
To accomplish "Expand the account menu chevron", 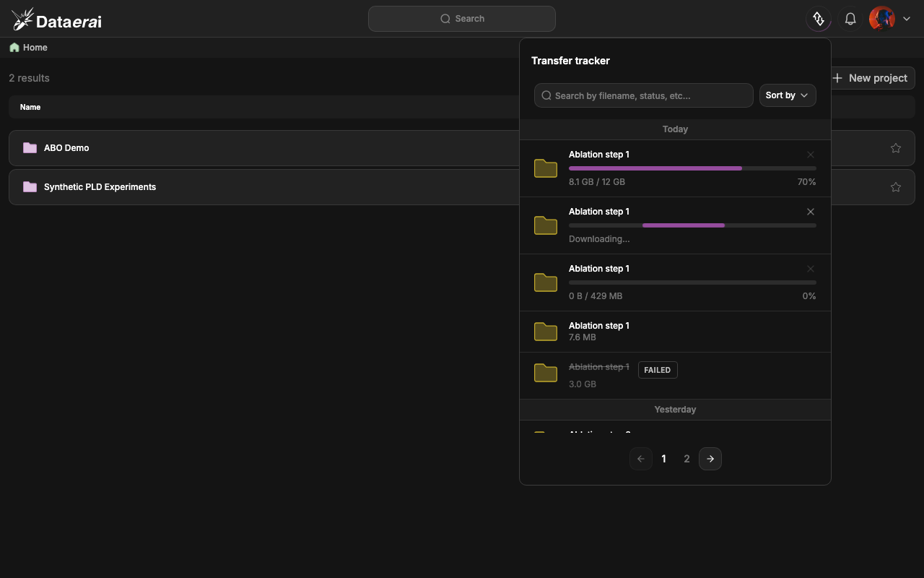I will click(x=907, y=19).
